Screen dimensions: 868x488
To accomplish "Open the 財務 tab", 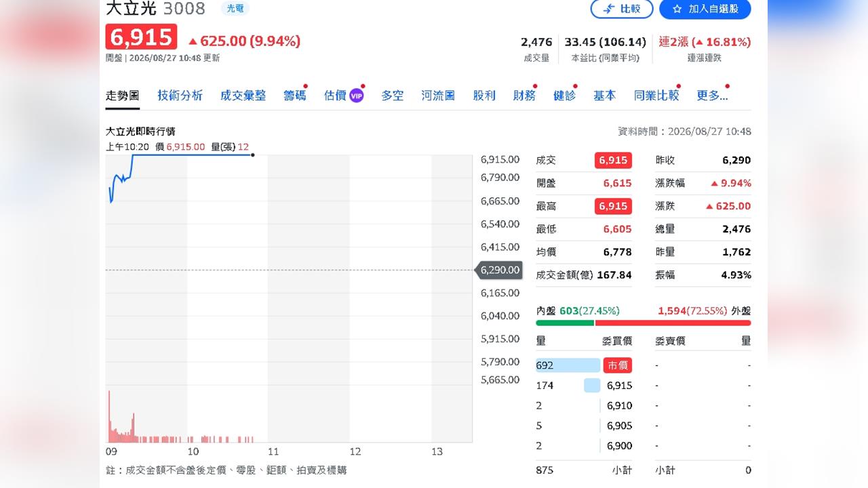I will point(524,96).
